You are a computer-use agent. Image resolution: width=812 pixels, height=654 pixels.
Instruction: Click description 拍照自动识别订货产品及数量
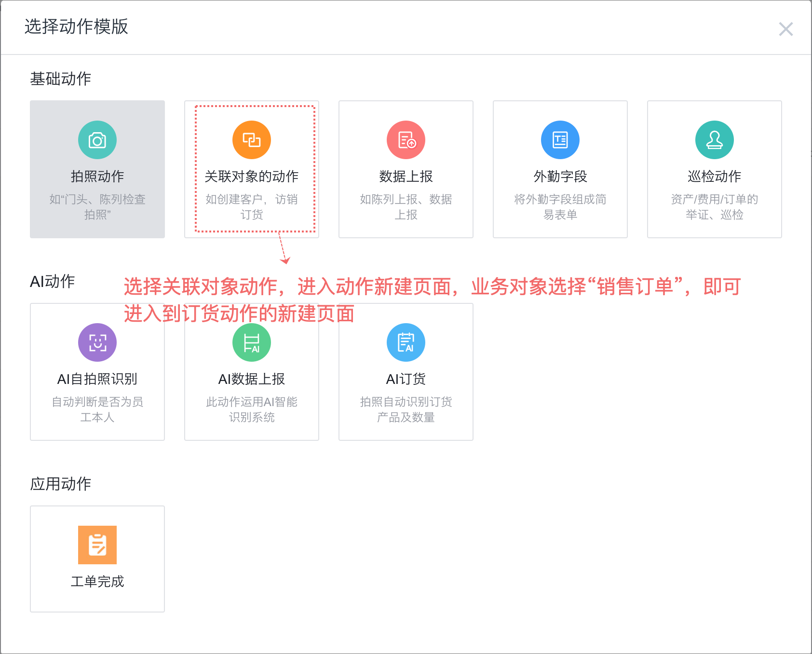406,409
